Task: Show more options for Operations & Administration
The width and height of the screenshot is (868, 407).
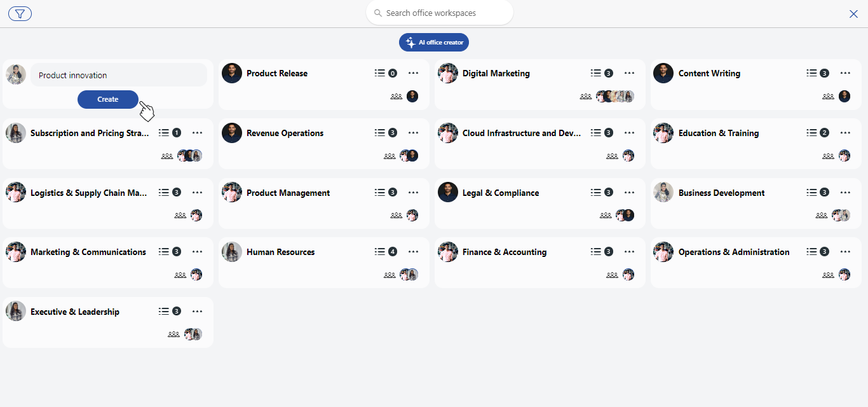Action: (845, 252)
